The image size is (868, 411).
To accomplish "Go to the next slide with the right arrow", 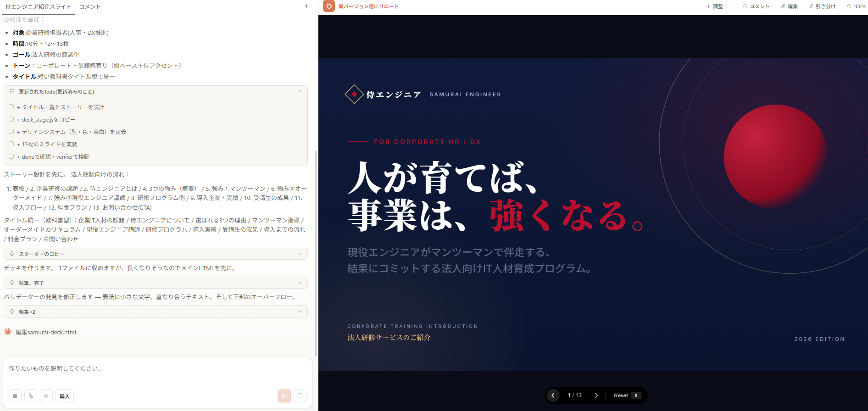I will (596, 395).
